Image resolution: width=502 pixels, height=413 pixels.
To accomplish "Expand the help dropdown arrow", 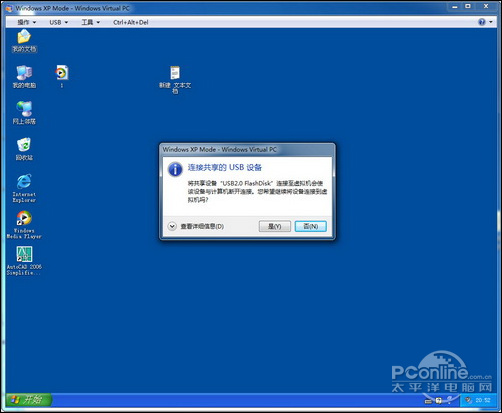I will pyautogui.click(x=491, y=22).
